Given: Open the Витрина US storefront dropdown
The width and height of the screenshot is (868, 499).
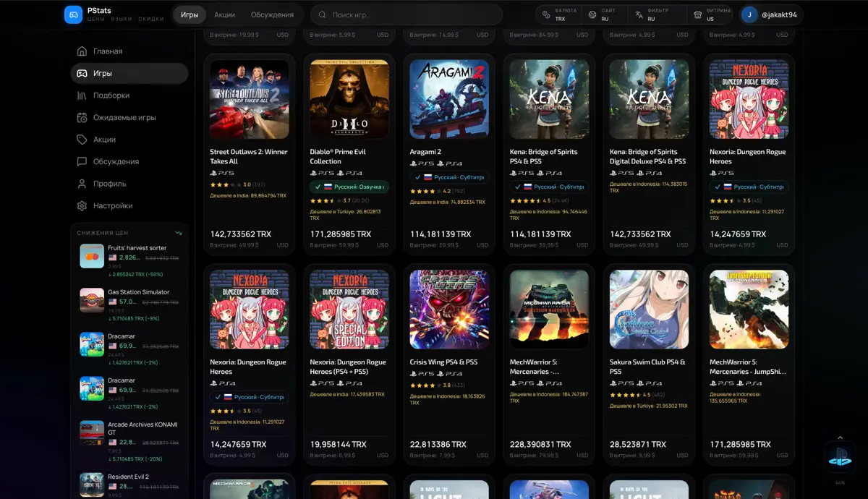Looking at the screenshot, I should click(x=710, y=14).
